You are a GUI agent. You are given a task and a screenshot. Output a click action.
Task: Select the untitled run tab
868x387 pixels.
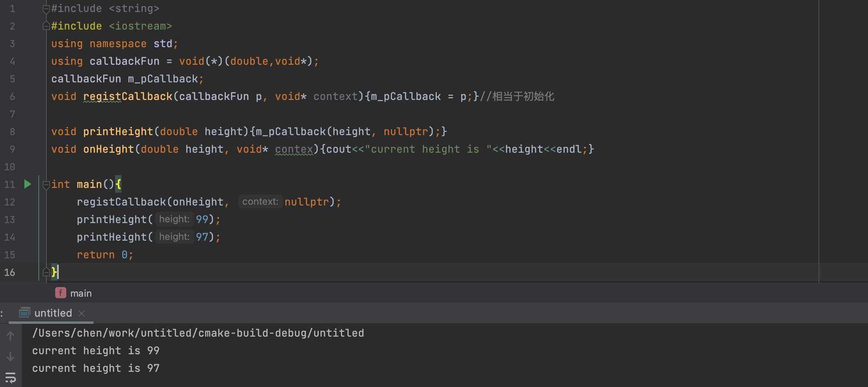point(53,313)
